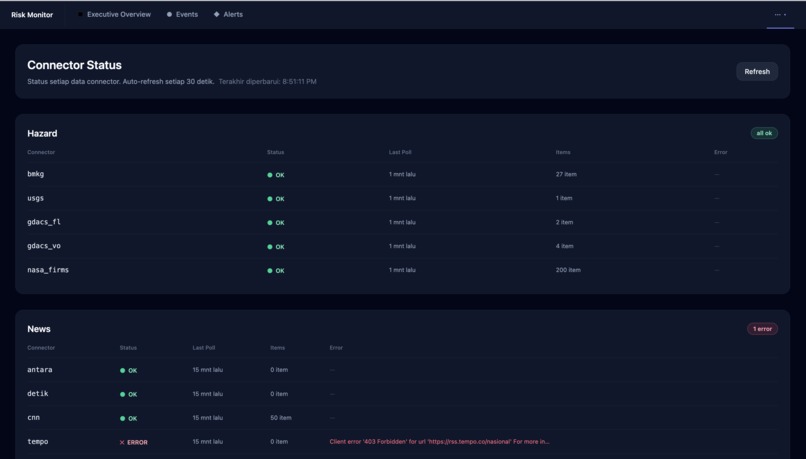Select the gdacs_vo connector name
Screen dimensions: 806x459
pos(44,246)
